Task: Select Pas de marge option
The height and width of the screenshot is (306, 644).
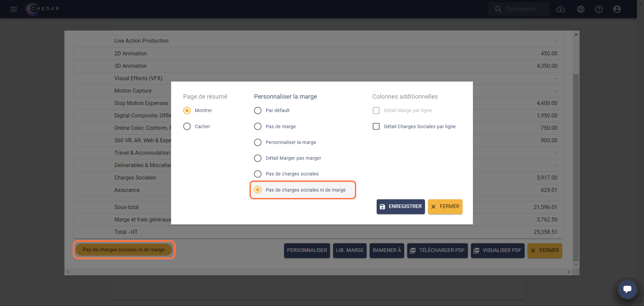Action: point(258,126)
